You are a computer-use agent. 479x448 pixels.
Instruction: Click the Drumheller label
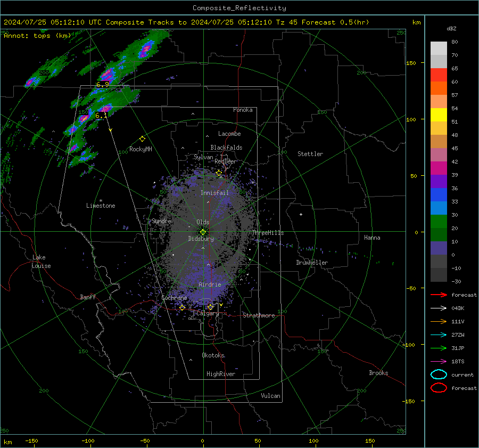312,263
